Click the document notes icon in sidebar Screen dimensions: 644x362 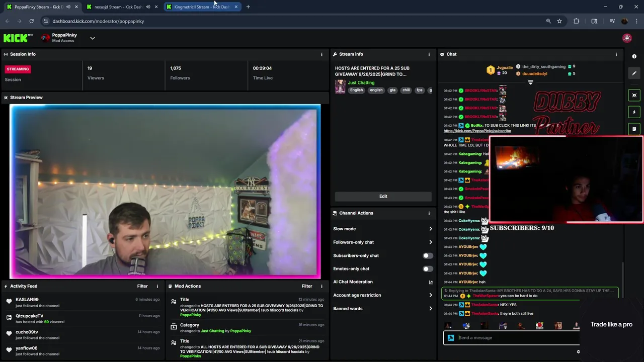pos(634,129)
